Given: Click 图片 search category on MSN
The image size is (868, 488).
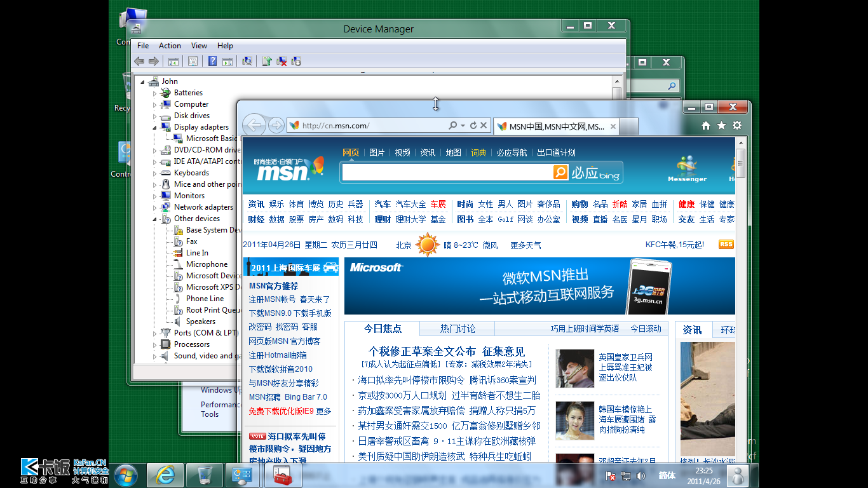Looking at the screenshot, I should (377, 152).
